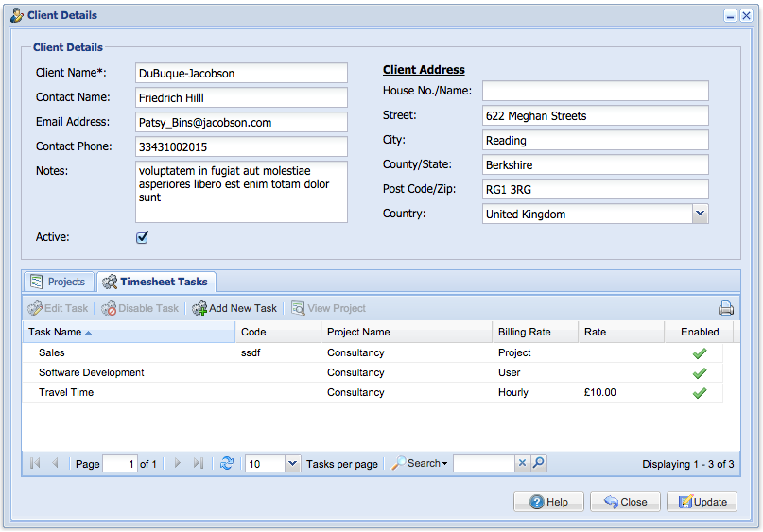
Task: Click the print icon in tasks toolbar
Action: click(x=725, y=308)
